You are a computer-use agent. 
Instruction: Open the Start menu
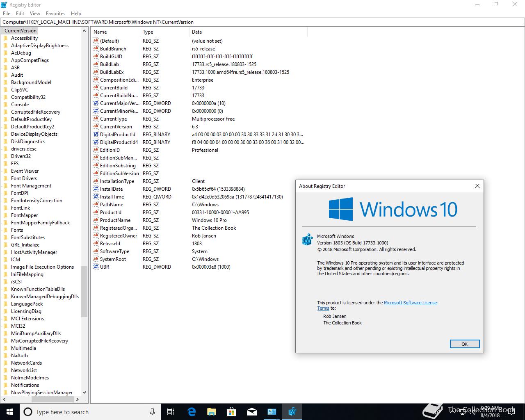(9, 412)
